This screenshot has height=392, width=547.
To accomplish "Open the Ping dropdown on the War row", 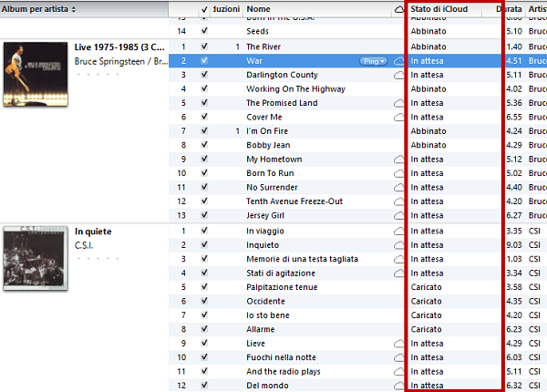I will [x=374, y=61].
